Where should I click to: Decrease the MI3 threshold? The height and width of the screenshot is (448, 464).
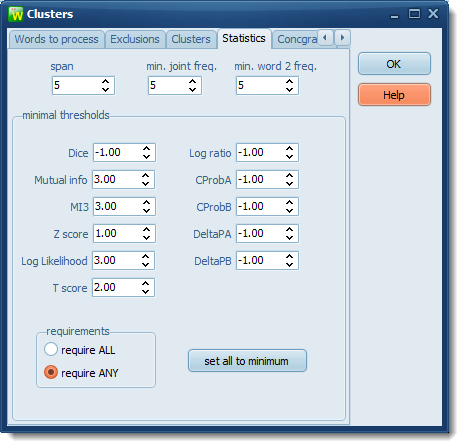pyautogui.click(x=146, y=210)
